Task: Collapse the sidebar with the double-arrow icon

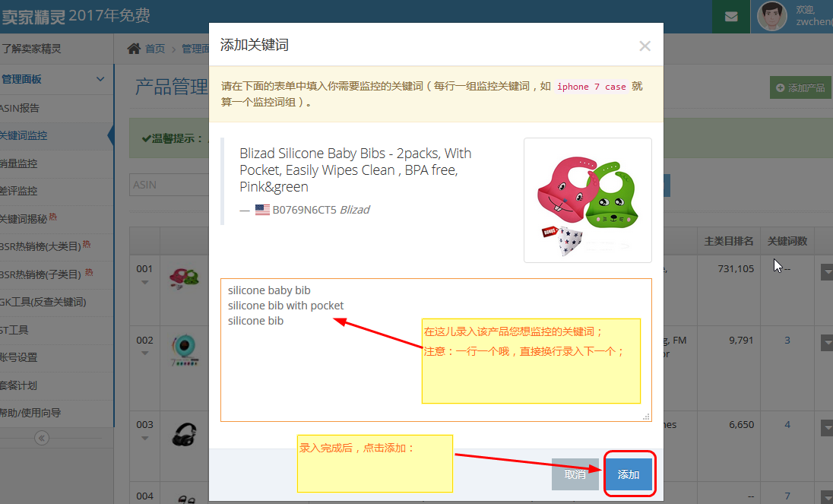Action: pos(42,438)
